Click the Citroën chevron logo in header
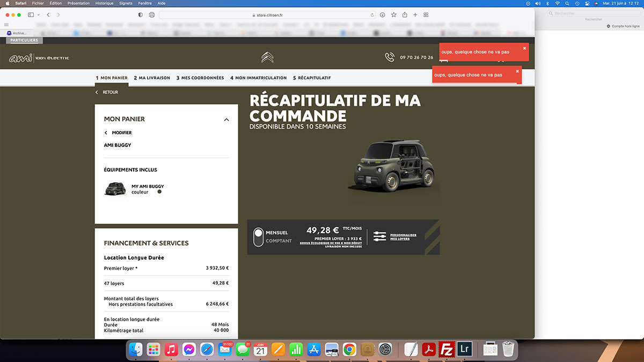 [x=267, y=57]
